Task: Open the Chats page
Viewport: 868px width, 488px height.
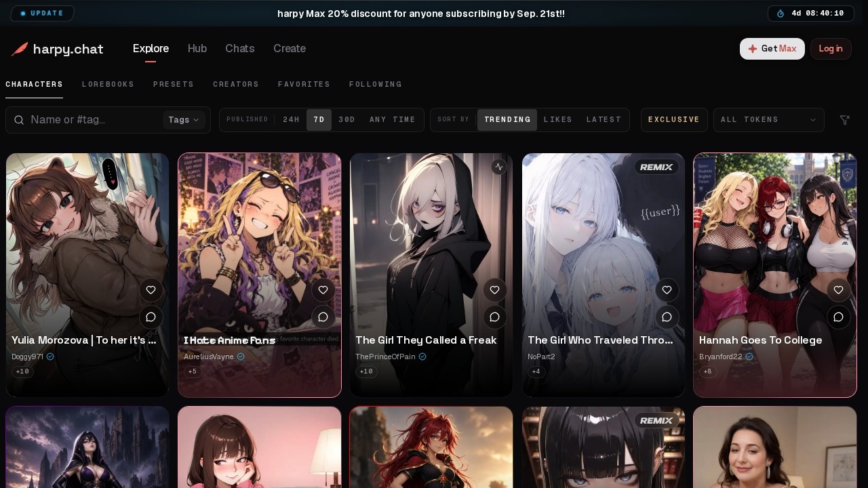Action: pyautogui.click(x=240, y=49)
